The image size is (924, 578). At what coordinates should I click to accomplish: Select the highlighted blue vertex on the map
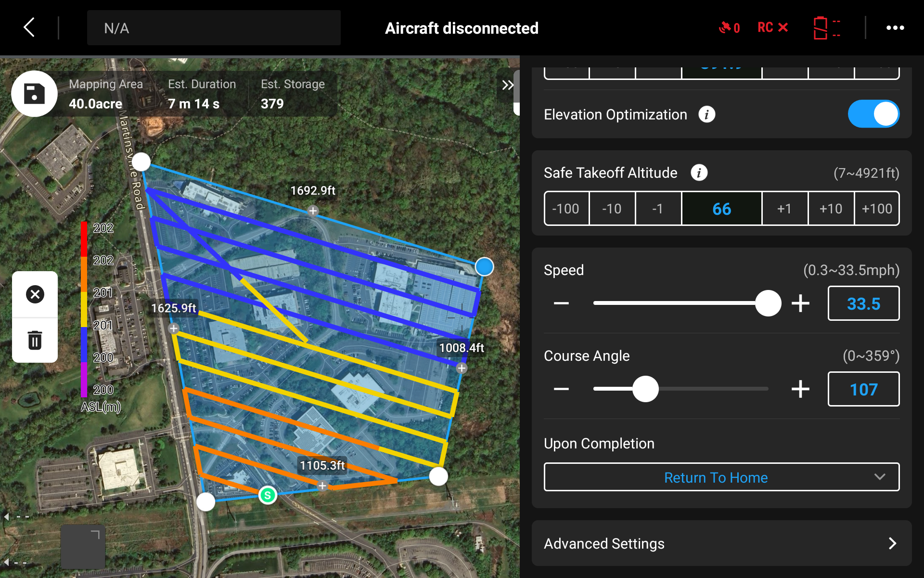484,266
